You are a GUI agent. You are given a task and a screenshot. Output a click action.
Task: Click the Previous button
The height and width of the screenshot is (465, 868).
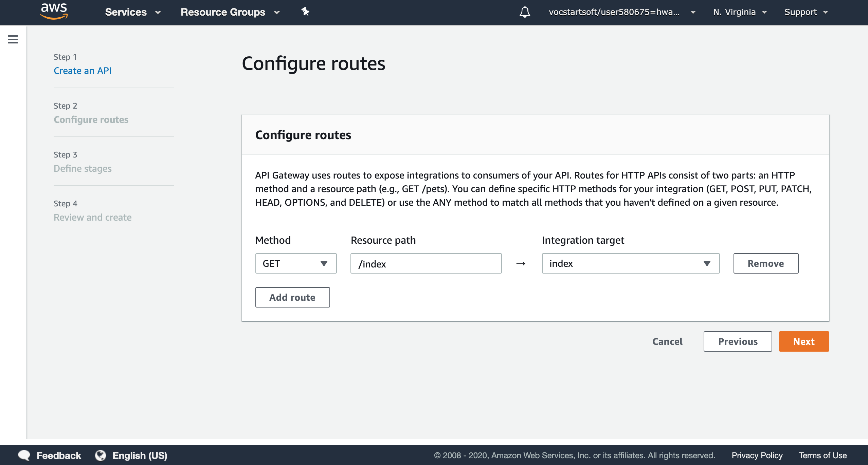(x=738, y=341)
